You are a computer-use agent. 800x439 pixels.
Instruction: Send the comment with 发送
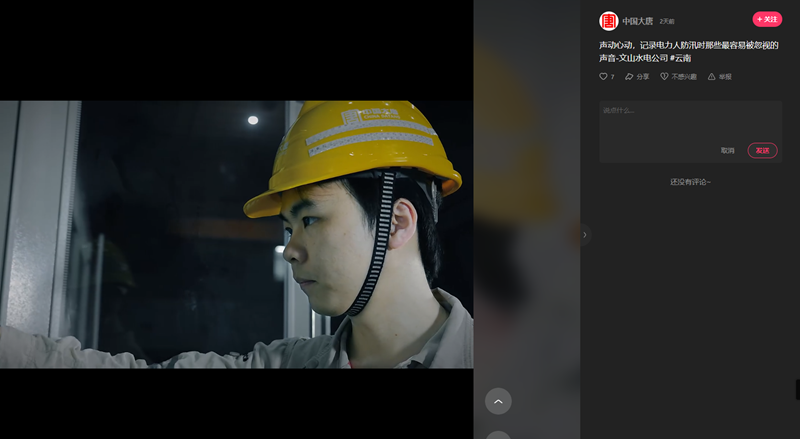[x=762, y=151]
